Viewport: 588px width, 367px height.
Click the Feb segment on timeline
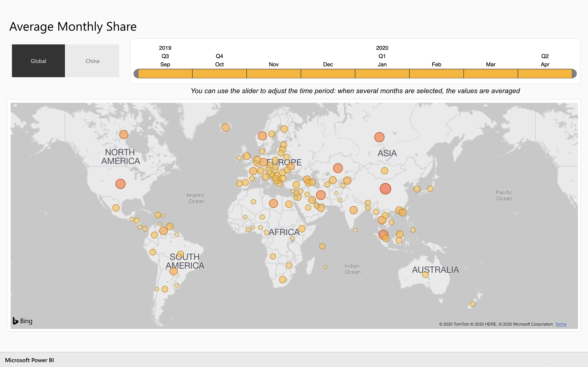436,74
